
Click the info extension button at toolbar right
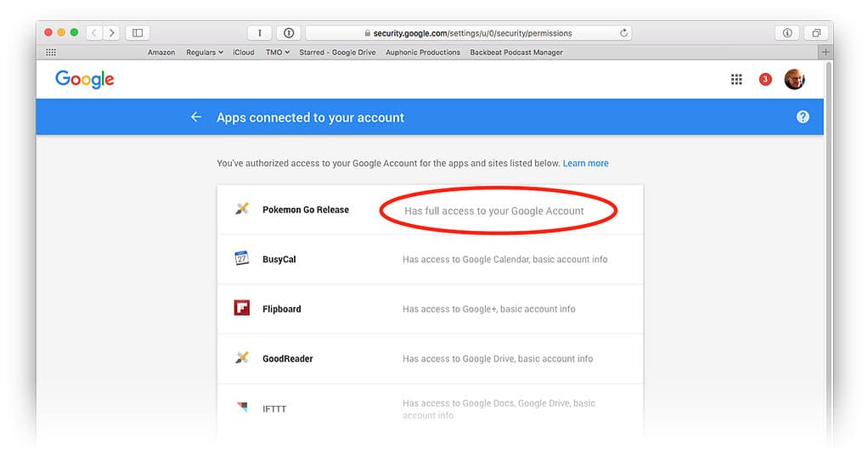[x=787, y=33]
